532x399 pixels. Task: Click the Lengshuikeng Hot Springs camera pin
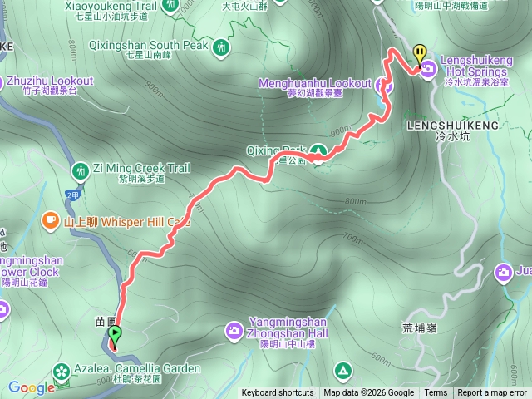point(429,70)
